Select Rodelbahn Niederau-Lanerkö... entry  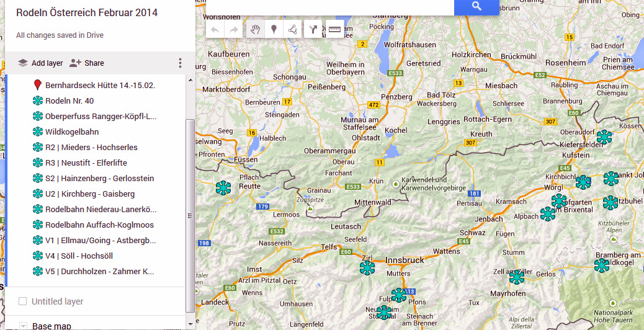[x=101, y=209]
